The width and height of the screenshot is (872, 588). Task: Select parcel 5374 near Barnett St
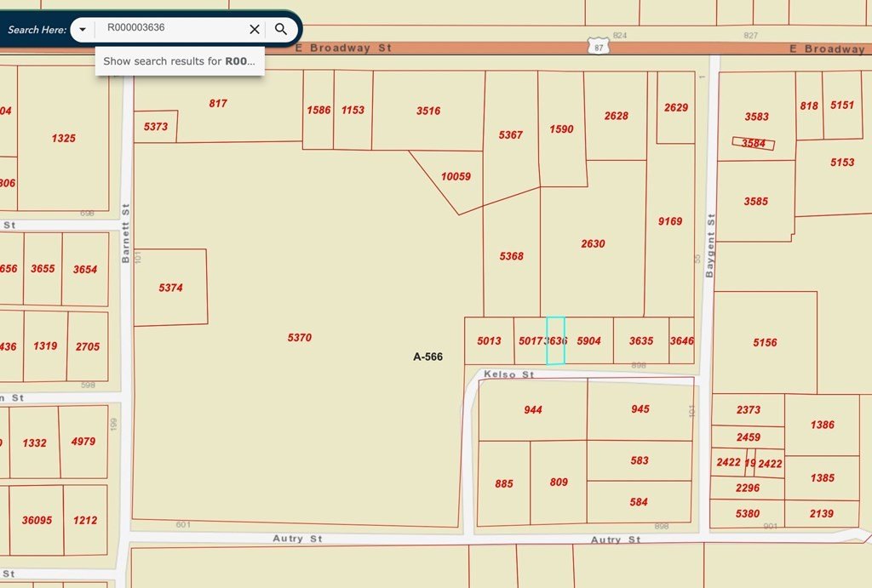point(170,288)
